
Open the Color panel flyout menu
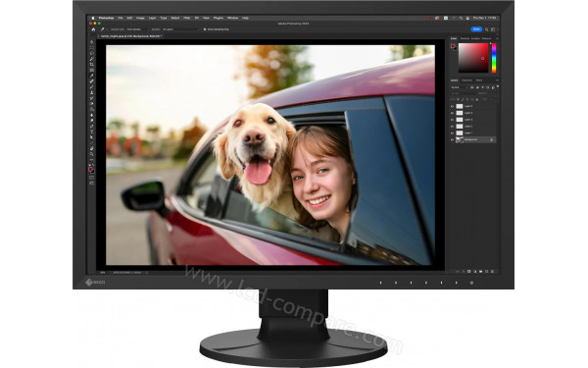coord(497,38)
